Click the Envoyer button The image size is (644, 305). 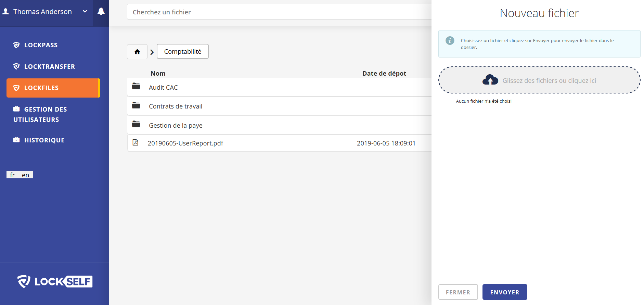point(505,292)
